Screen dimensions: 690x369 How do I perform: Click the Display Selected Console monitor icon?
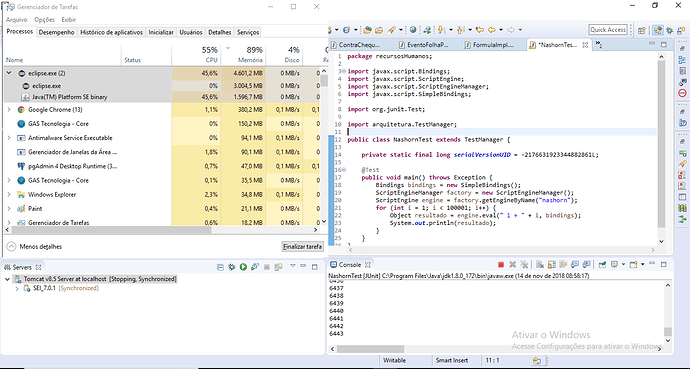coord(615,264)
